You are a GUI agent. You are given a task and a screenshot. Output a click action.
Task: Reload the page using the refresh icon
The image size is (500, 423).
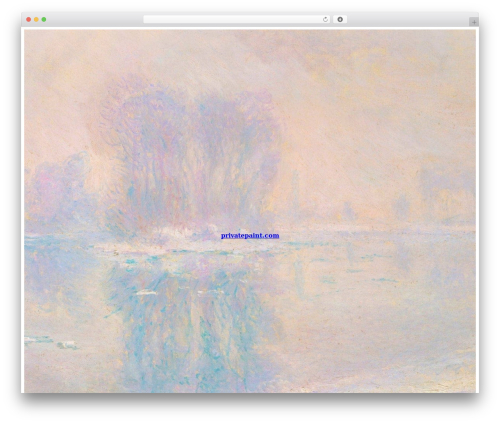point(326,20)
